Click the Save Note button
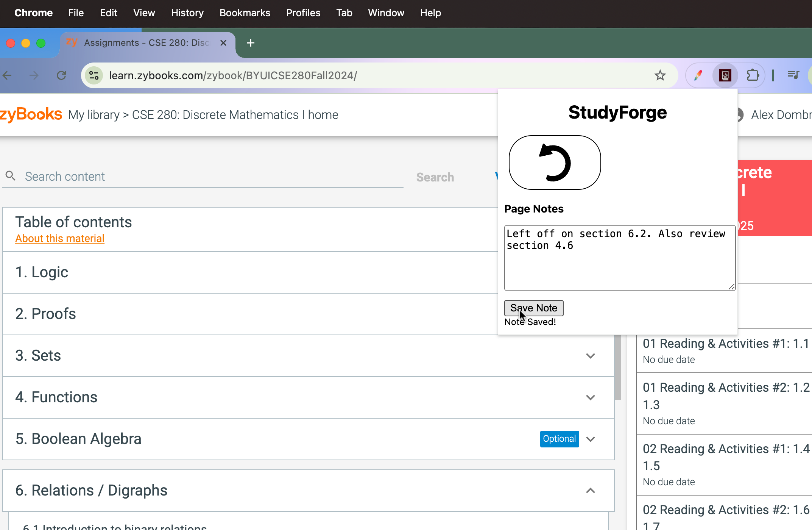Image resolution: width=812 pixels, height=530 pixels. click(x=533, y=308)
